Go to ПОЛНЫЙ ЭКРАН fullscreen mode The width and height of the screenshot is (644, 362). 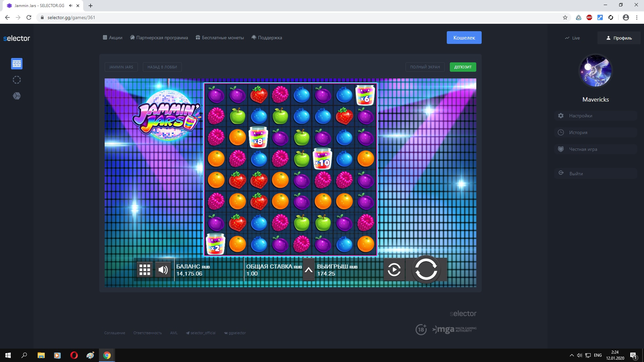tap(425, 67)
